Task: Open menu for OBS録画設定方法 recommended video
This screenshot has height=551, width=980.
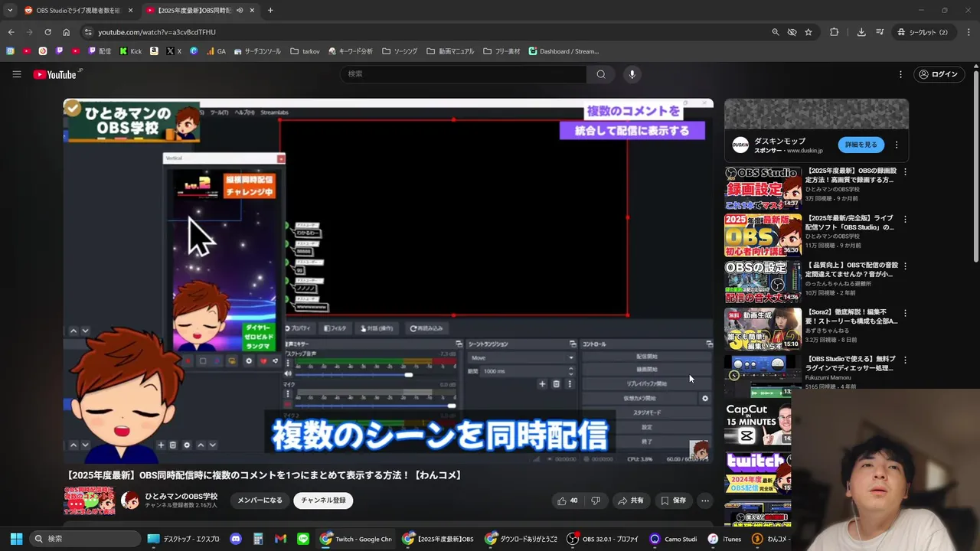Action: coord(905,172)
